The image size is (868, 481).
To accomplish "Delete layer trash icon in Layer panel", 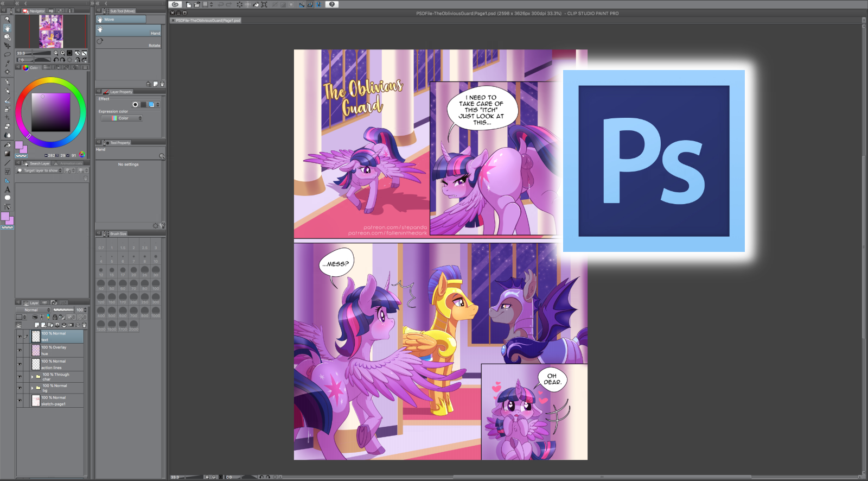I will [84, 325].
